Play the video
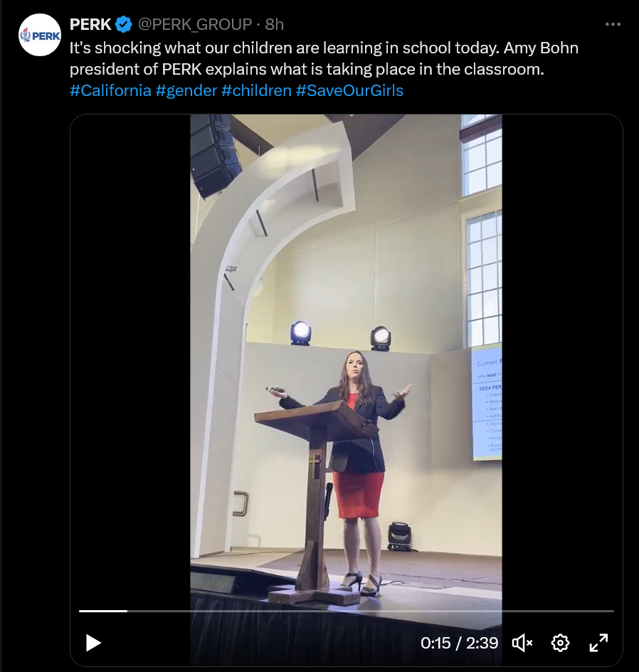This screenshot has width=639, height=672. pyautogui.click(x=93, y=643)
